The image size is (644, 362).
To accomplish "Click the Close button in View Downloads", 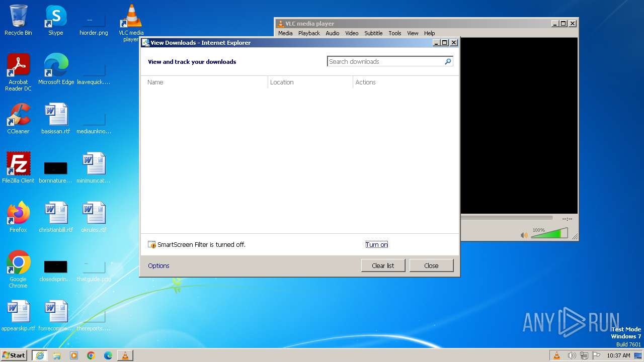I will 431,265.
